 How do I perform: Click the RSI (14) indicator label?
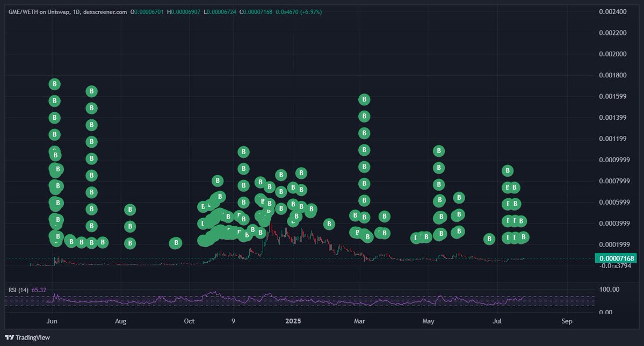click(x=18, y=290)
